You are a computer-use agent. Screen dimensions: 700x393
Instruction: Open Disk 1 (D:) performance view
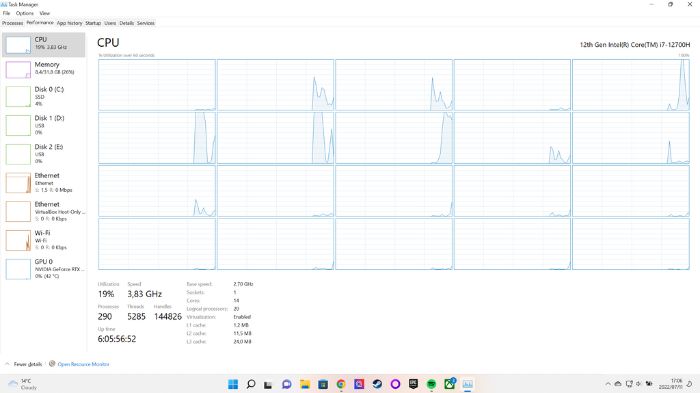click(x=43, y=125)
